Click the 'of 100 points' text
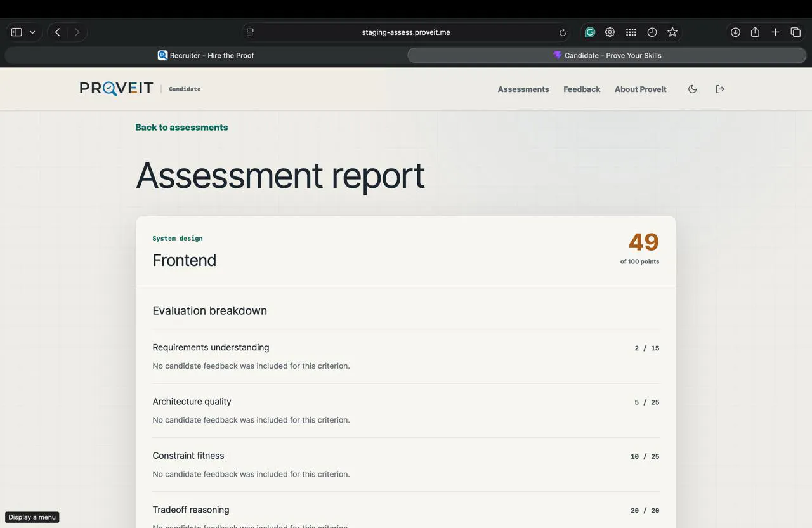Viewport: 812px width, 528px height. (639, 261)
